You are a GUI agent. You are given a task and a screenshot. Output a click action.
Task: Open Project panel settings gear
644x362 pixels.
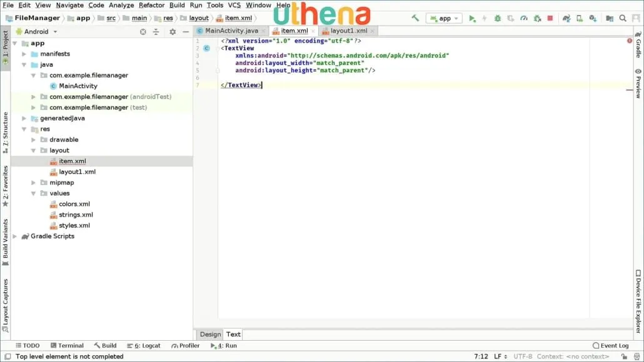[173, 32]
